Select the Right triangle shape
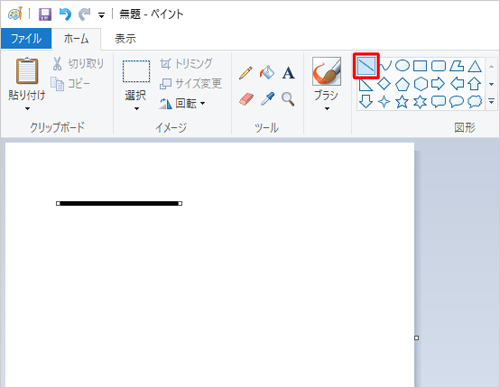The height and width of the screenshot is (388, 500). 366,84
